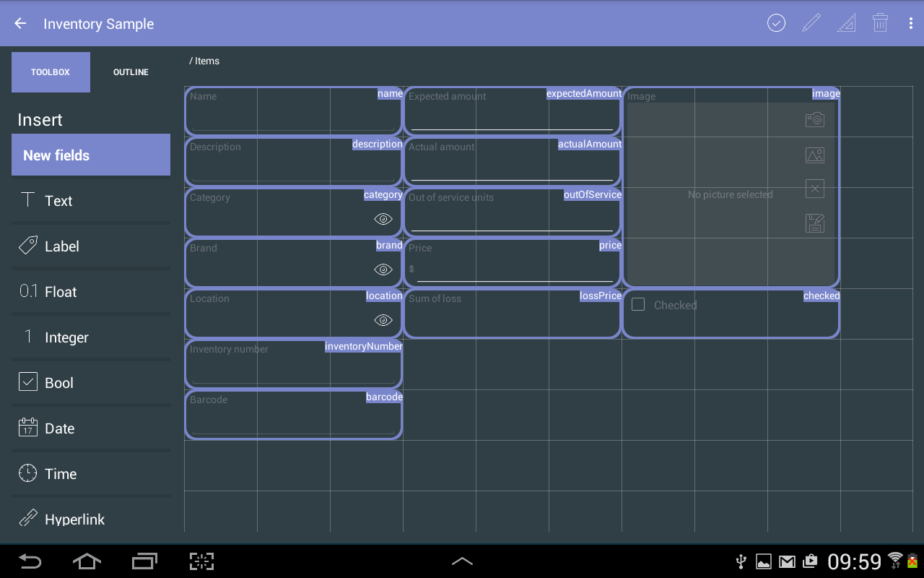
Task: Tap the 09:59 clock in status bar
Action: (x=855, y=561)
